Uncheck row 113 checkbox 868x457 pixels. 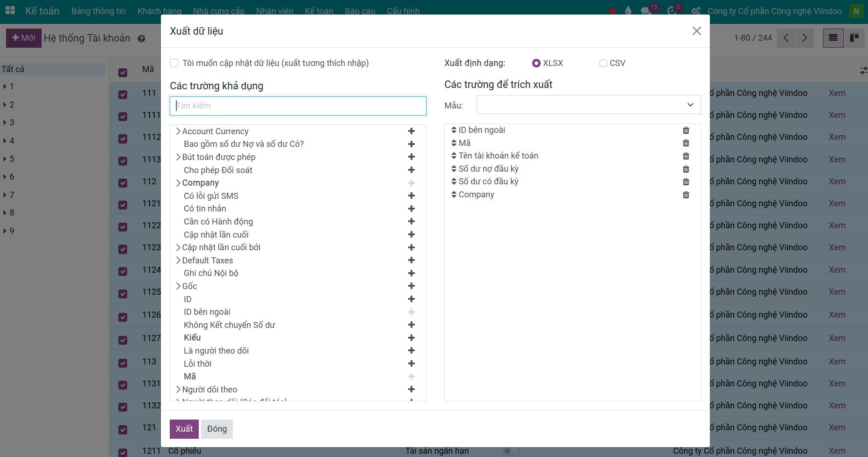[x=123, y=363]
